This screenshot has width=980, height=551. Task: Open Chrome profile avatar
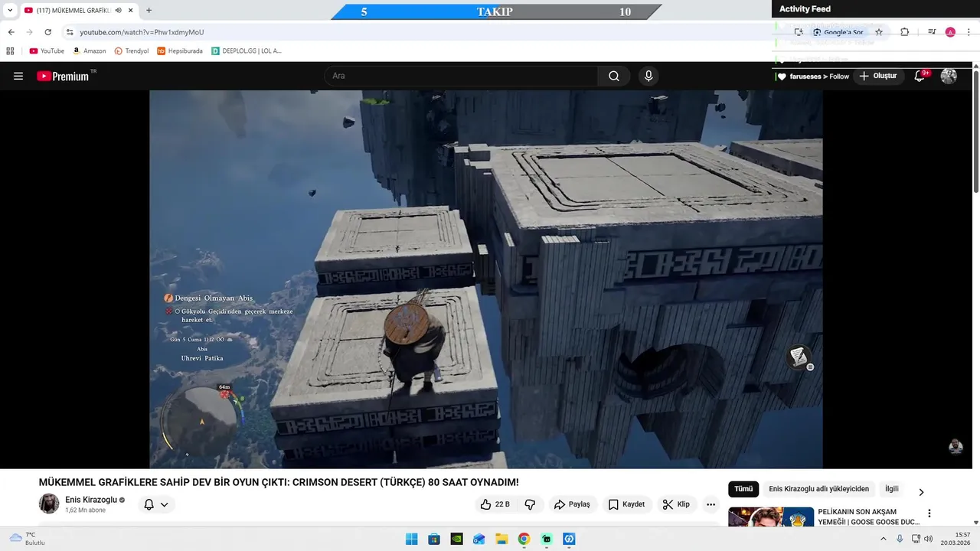point(950,32)
